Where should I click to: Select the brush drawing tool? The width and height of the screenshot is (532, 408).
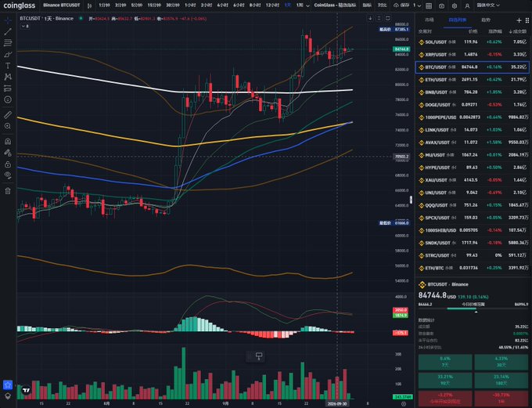[8, 54]
